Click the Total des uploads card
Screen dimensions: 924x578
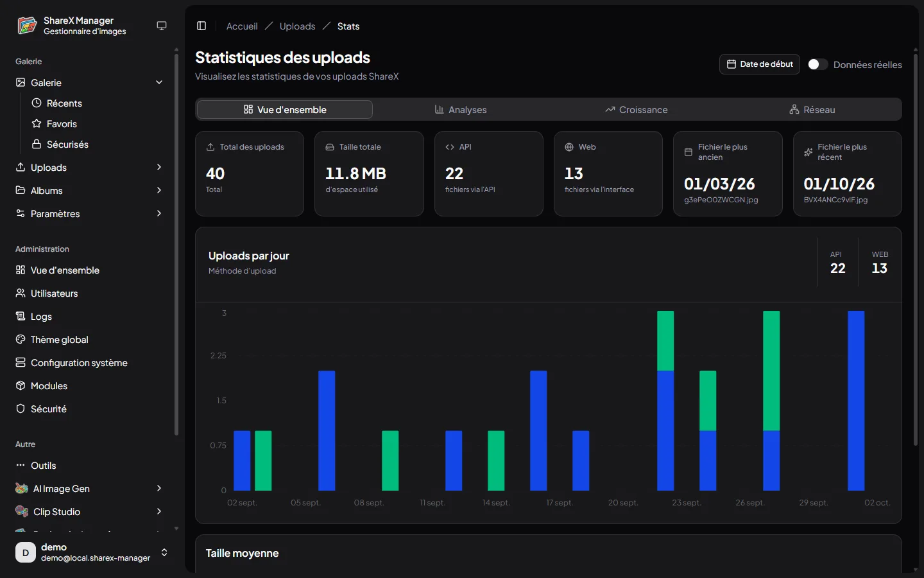(x=250, y=174)
